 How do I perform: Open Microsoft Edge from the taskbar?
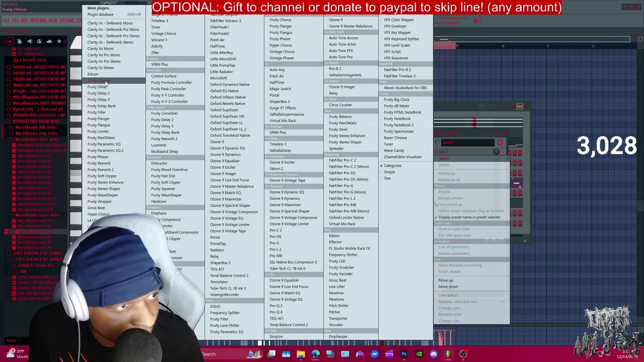pyautogui.click(x=315, y=354)
